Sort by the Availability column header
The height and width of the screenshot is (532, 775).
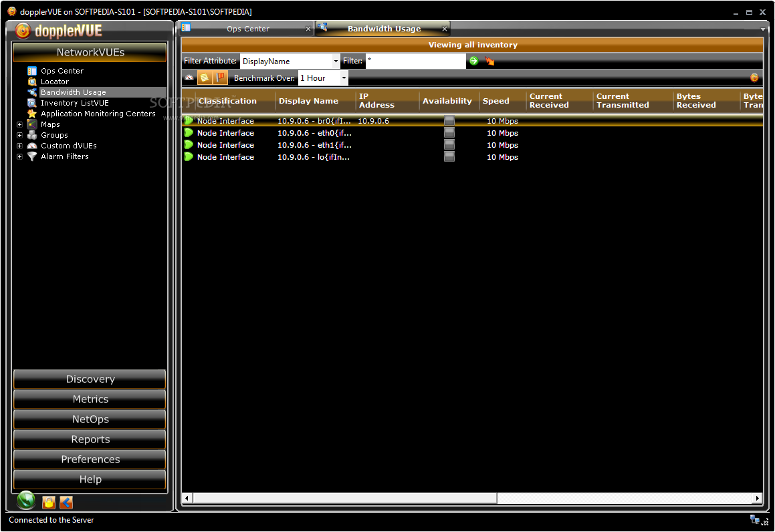[x=447, y=101]
